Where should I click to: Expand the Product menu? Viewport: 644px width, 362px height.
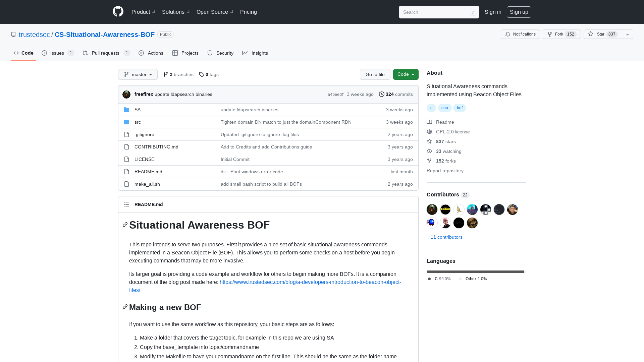tap(143, 12)
